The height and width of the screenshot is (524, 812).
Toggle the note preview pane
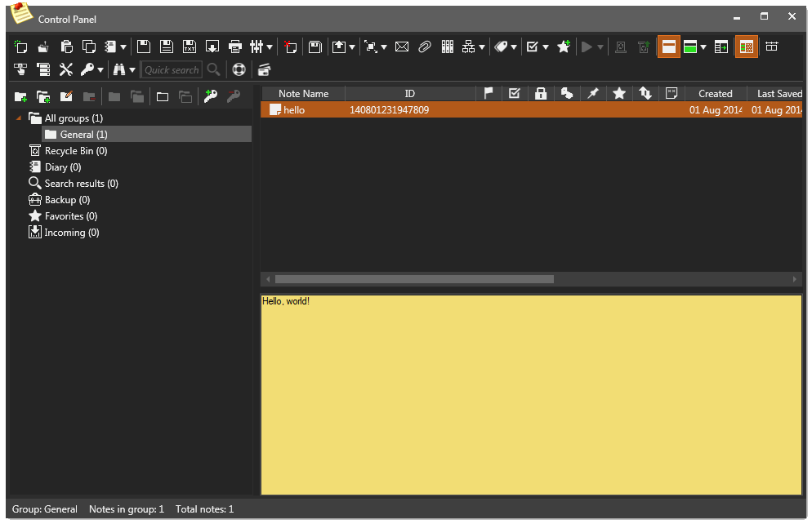(x=668, y=47)
